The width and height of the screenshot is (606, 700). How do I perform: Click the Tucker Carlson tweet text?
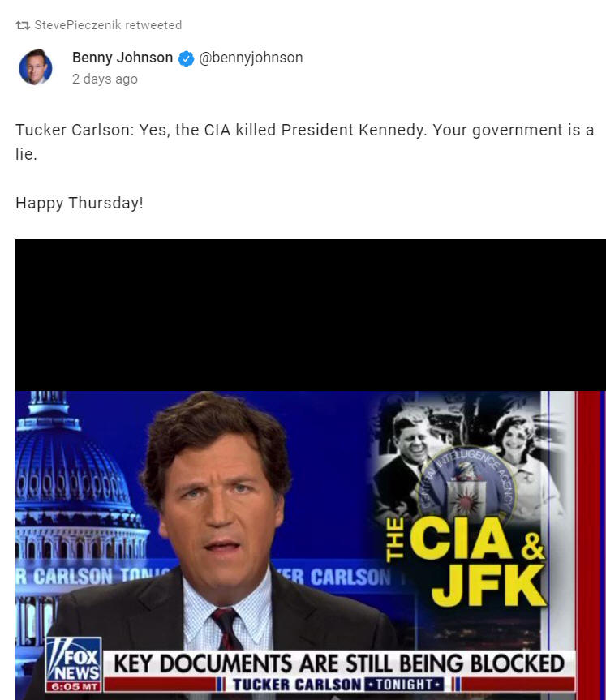pos(304,142)
